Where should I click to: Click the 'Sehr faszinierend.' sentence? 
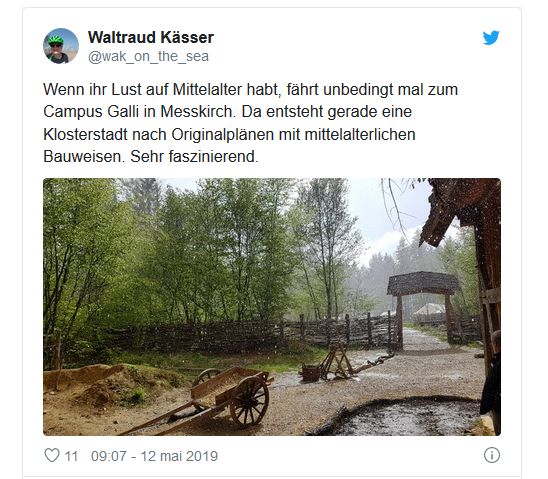(x=194, y=157)
